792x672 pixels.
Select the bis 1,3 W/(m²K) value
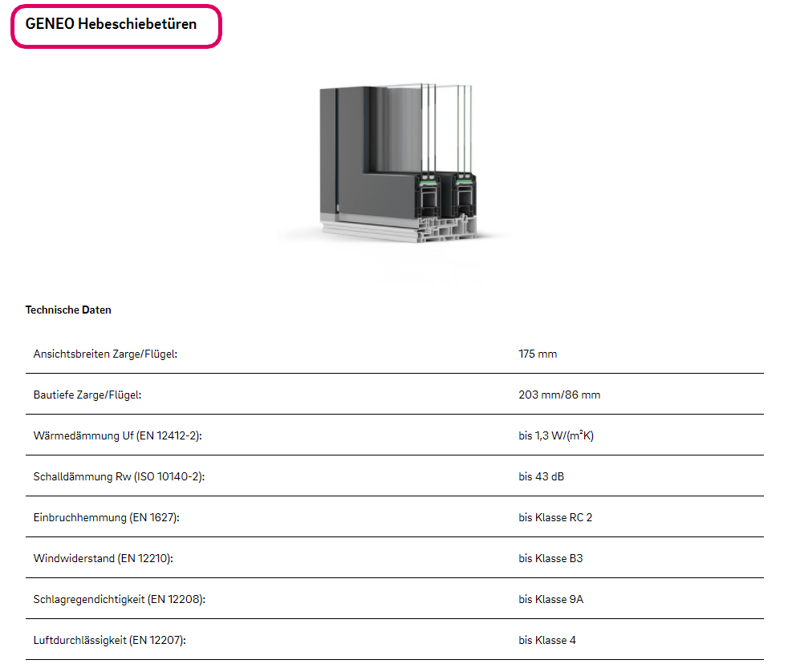(x=556, y=435)
